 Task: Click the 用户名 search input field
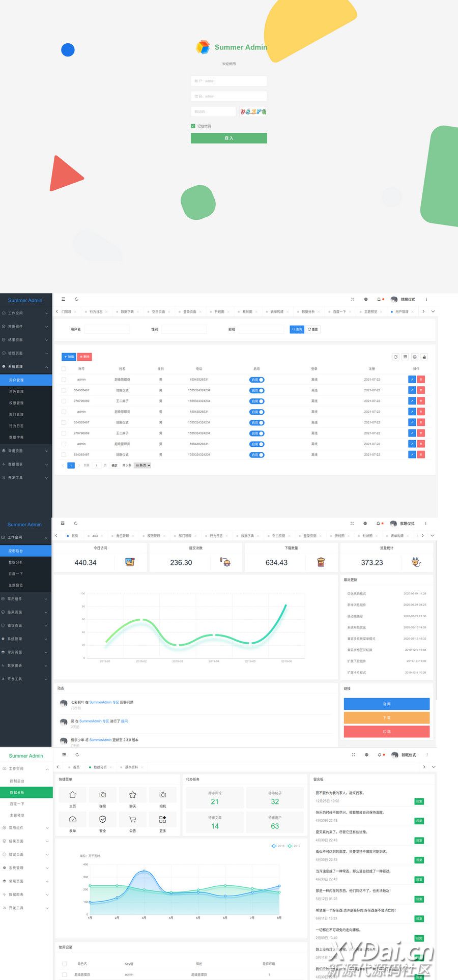(x=106, y=329)
